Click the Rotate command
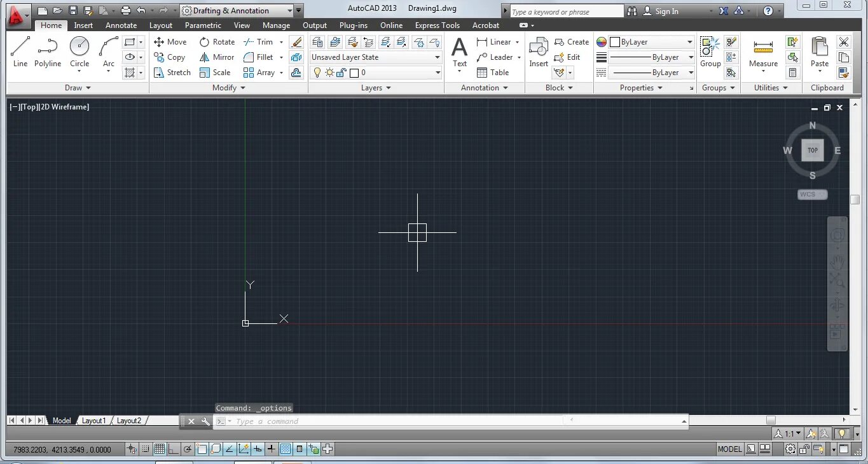This screenshot has height=464, width=868. (x=217, y=42)
